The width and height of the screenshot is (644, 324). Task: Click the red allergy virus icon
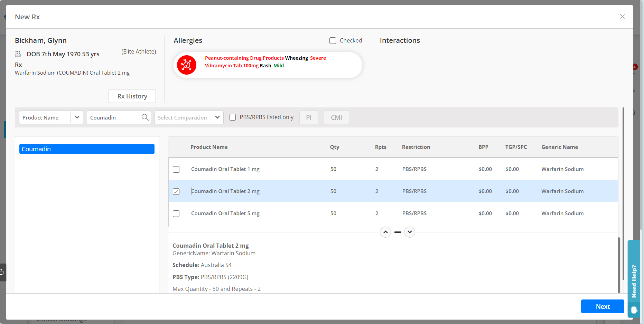(x=187, y=65)
